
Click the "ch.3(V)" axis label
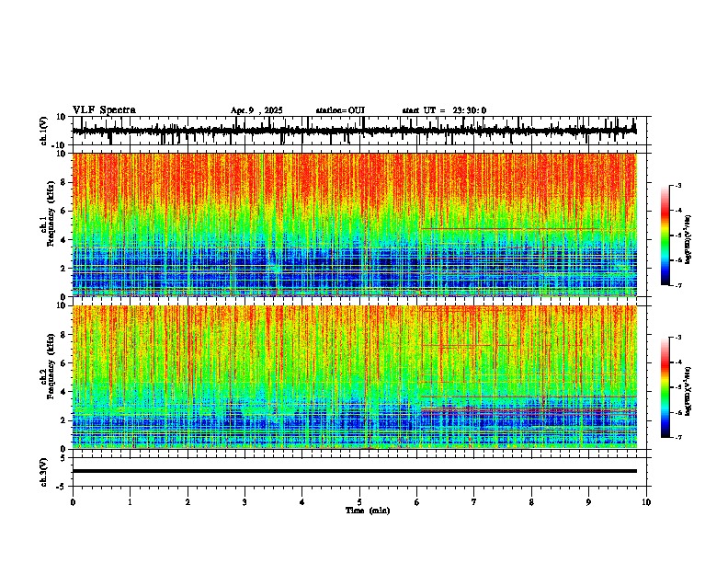[x=44, y=473]
